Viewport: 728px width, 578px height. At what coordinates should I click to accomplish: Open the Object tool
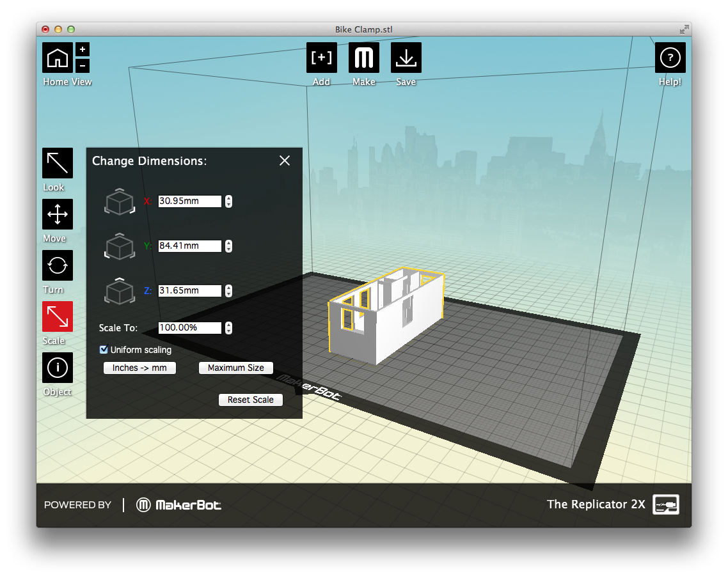(57, 368)
